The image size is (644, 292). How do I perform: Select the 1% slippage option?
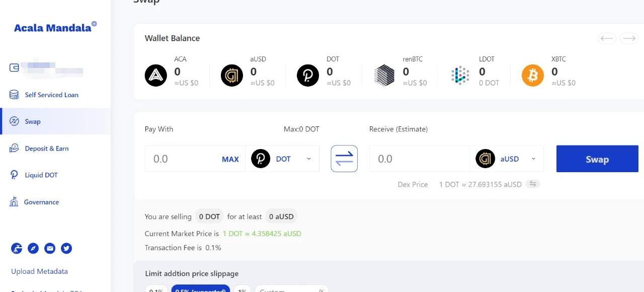(x=243, y=289)
